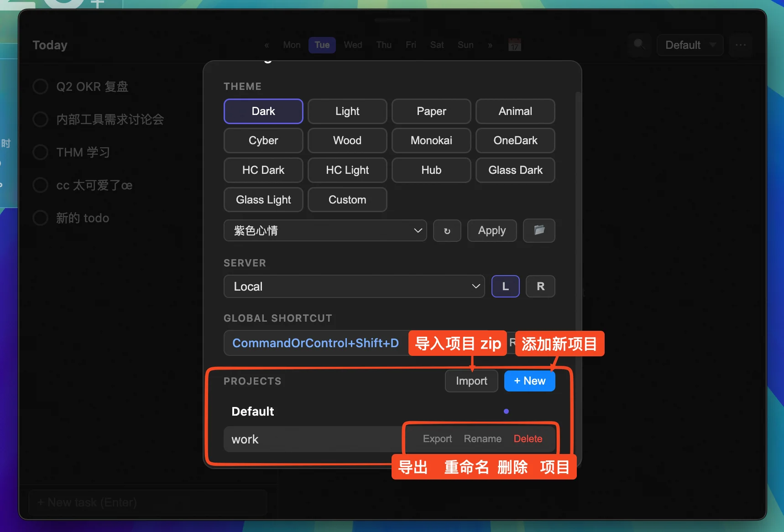Pick the Hub theme
The height and width of the screenshot is (532, 784).
(x=431, y=170)
